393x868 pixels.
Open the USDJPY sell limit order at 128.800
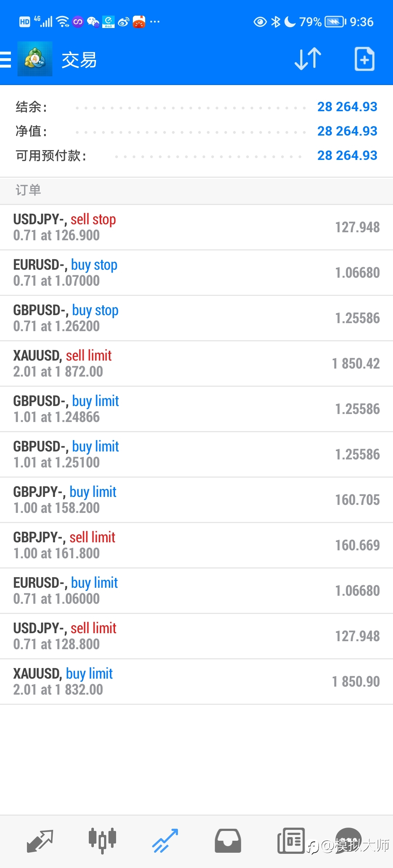[x=196, y=636]
